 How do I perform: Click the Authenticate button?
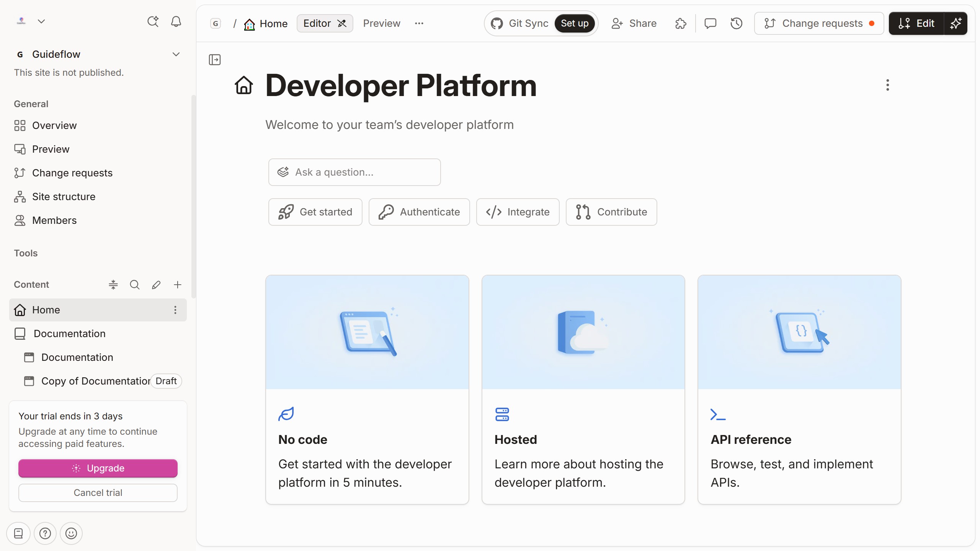pyautogui.click(x=419, y=212)
